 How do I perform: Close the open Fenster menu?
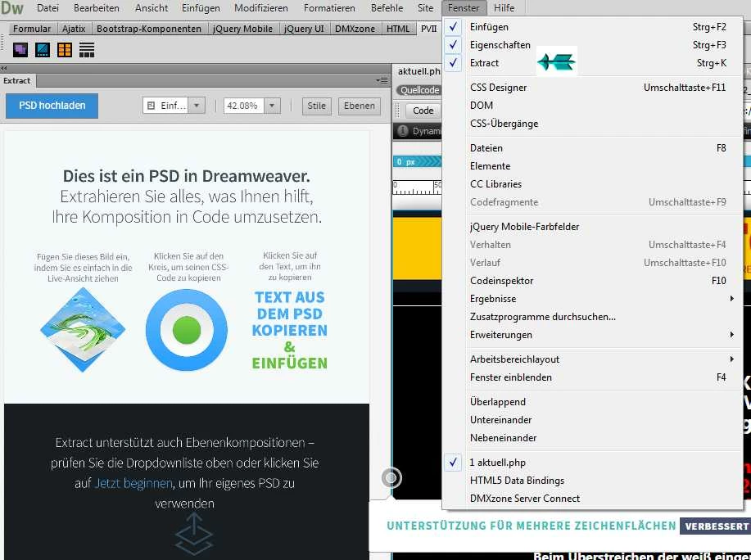[x=464, y=8]
